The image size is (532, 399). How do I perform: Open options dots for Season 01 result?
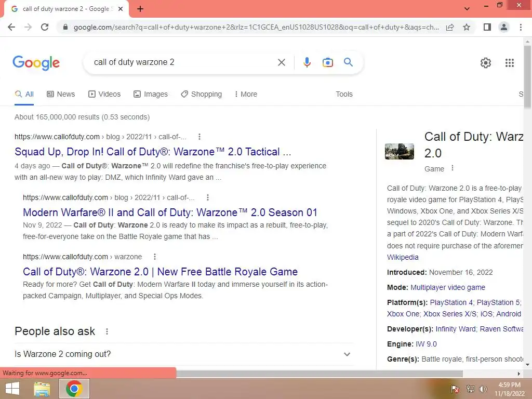[208, 197]
